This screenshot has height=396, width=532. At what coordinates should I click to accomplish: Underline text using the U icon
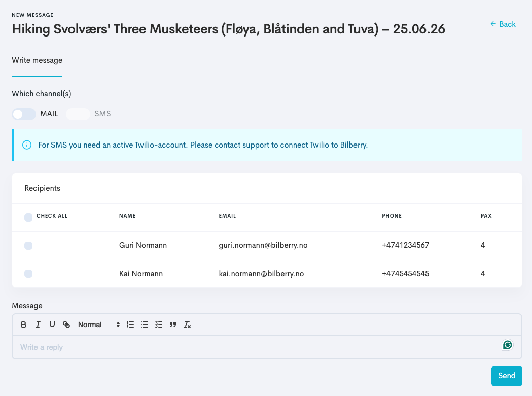(52, 325)
